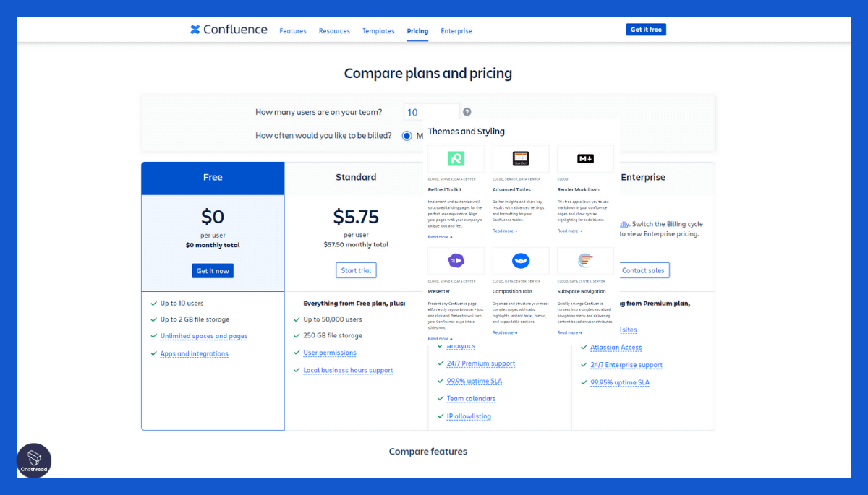Edit the team size input field
The width and height of the screenshot is (868, 495).
tap(431, 112)
